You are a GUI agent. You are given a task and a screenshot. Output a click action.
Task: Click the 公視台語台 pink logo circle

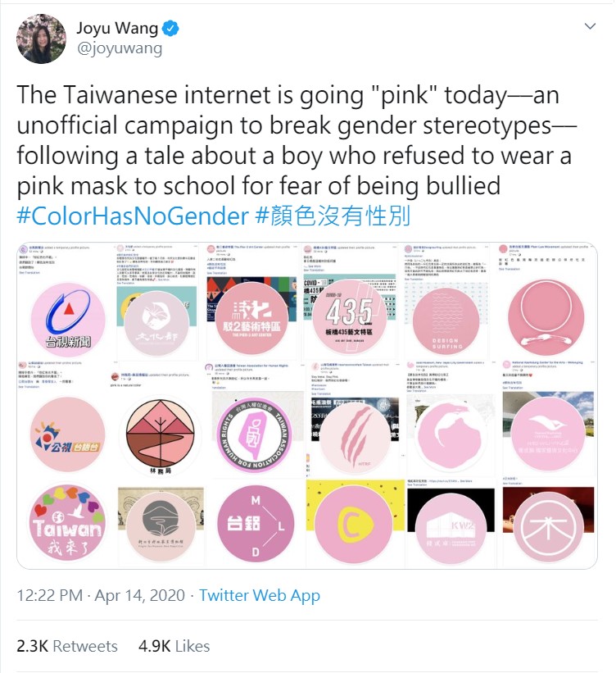coord(68,434)
